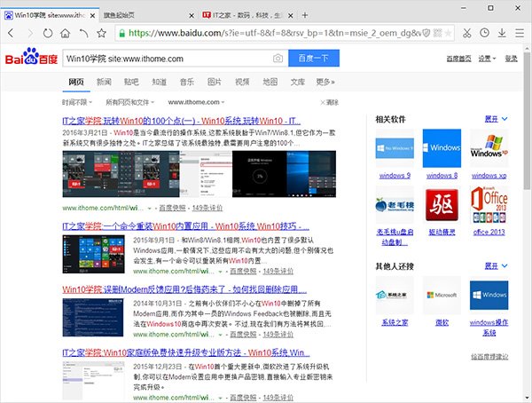Switch to the 音乐 tab
This screenshot has width=532, height=403.
click(187, 82)
